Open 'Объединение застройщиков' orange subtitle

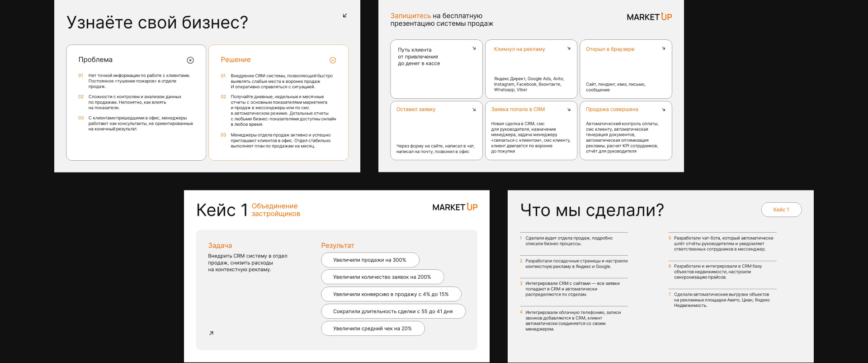(x=275, y=210)
